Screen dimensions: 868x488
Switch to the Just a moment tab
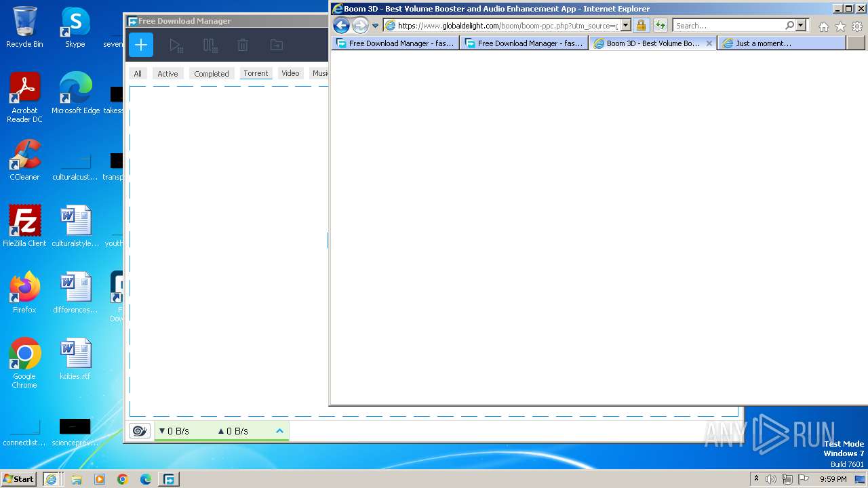pos(781,43)
